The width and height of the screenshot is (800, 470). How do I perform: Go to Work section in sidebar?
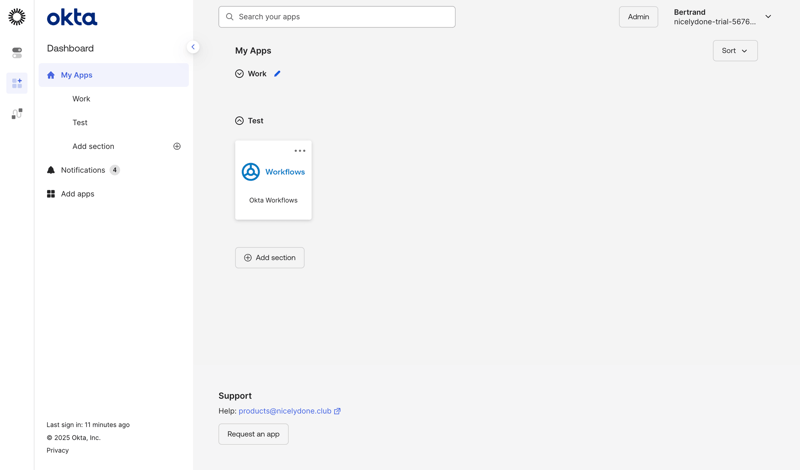pos(81,99)
